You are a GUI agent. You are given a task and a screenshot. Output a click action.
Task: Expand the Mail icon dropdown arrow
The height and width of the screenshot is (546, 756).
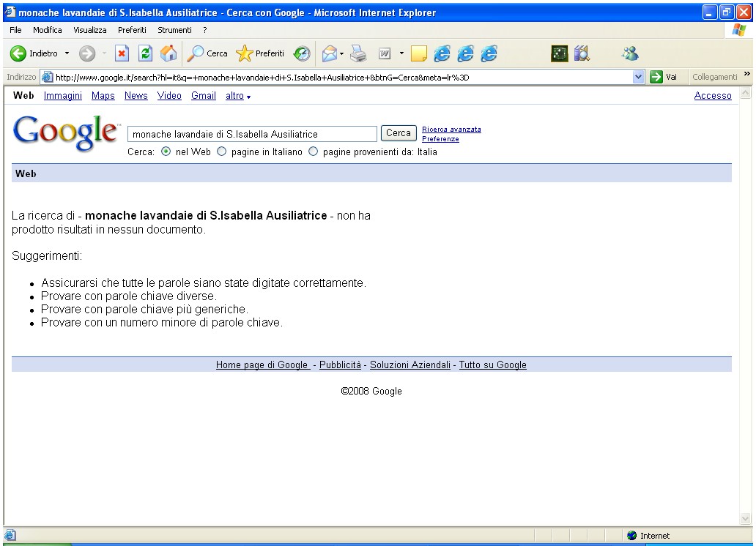pos(342,53)
